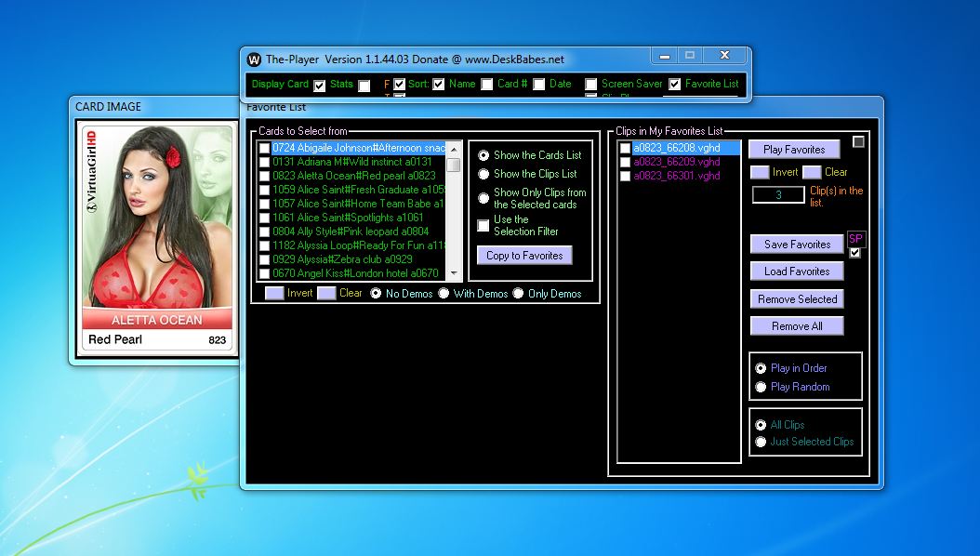This screenshot has width=980, height=556.
Task: Click the clip count field showing 3
Action: coord(778,195)
